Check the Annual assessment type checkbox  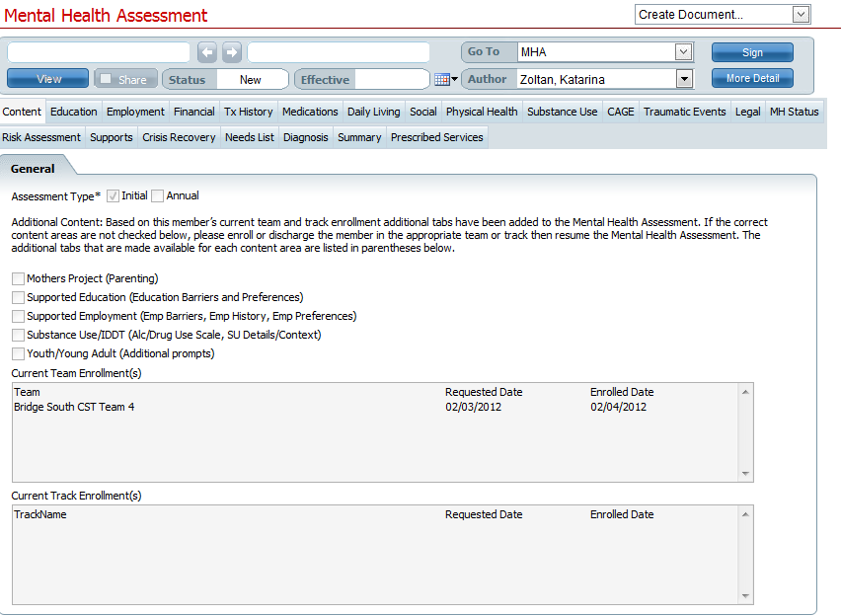pos(157,195)
